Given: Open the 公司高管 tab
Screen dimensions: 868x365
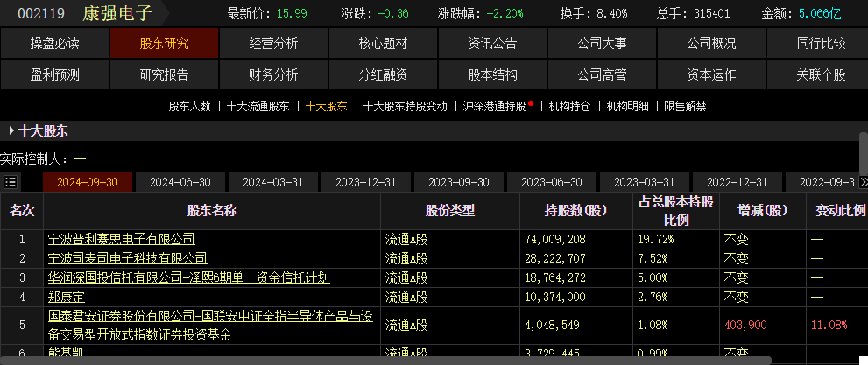Looking at the screenshot, I should tap(603, 74).
